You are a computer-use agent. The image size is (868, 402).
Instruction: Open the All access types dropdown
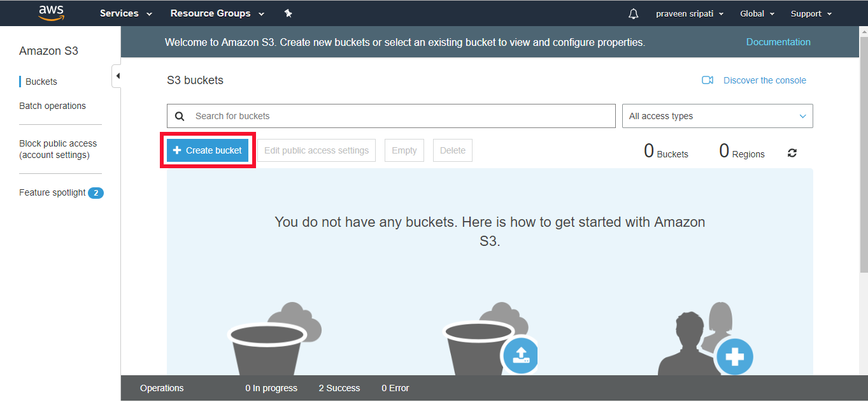[718, 116]
